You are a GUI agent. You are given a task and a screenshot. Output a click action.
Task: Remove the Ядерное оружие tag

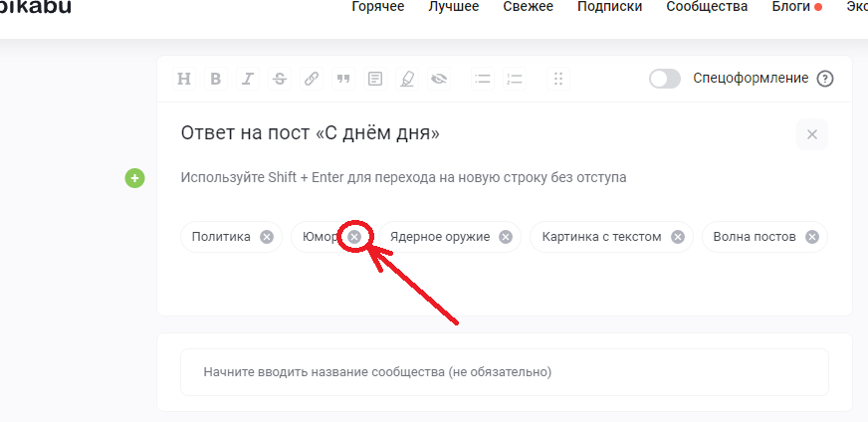[x=506, y=237]
